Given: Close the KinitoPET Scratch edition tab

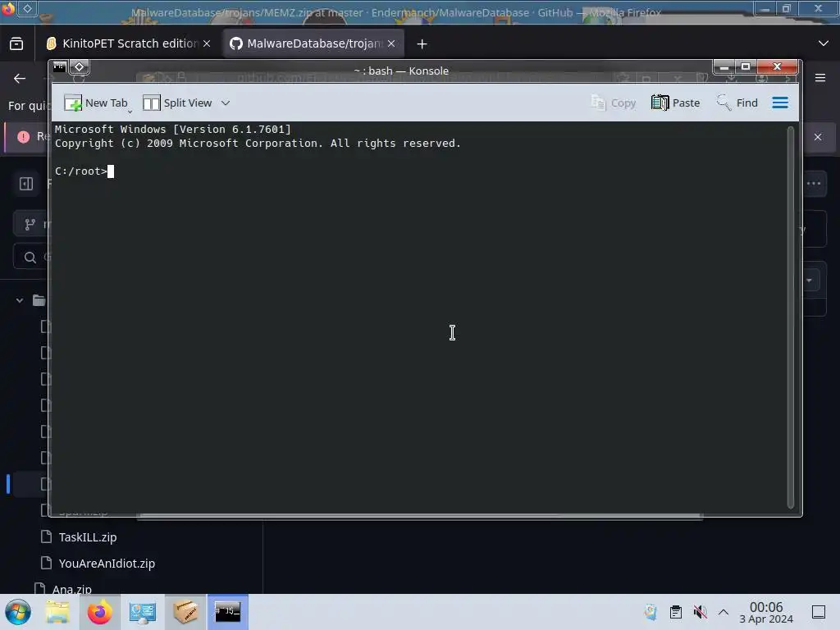Looking at the screenshot, I should tap(207, 43).
